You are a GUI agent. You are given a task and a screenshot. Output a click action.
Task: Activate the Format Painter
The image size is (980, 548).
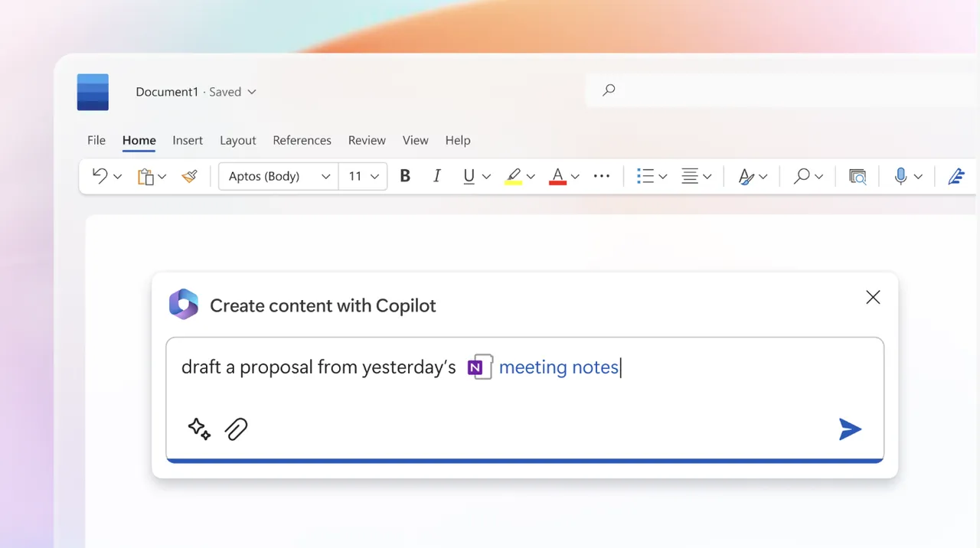pos(190,176)
